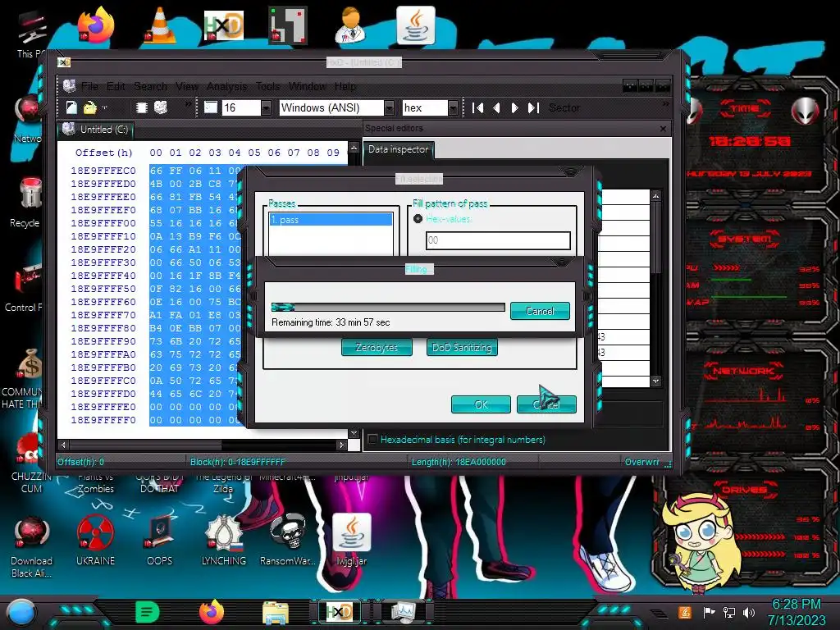Open the Search menu

151,86
